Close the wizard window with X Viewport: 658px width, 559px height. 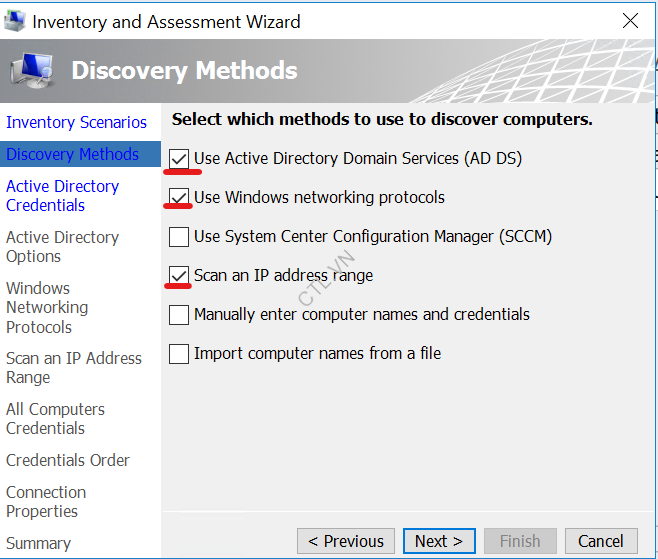click(630, 21)
